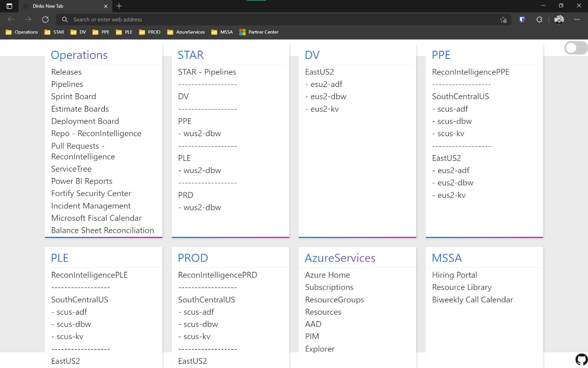
Task: Open Azure Home link
Action: [x=328, y=275]
